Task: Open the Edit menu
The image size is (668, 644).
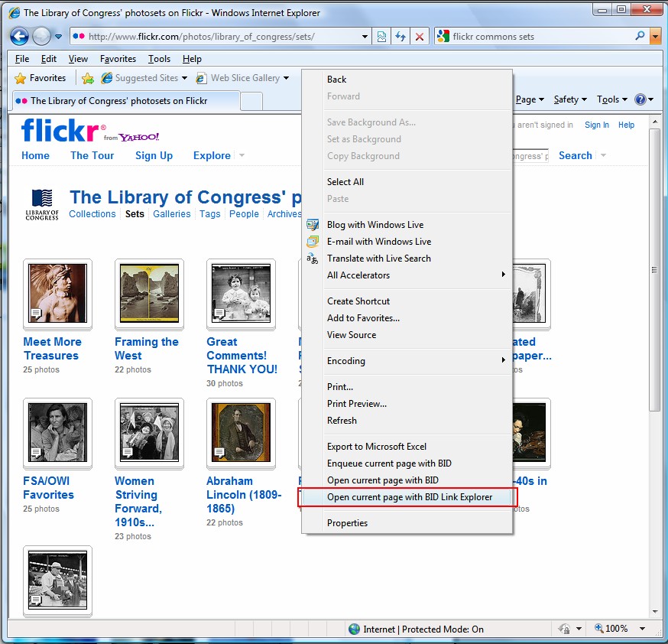Action: point(49,59)
